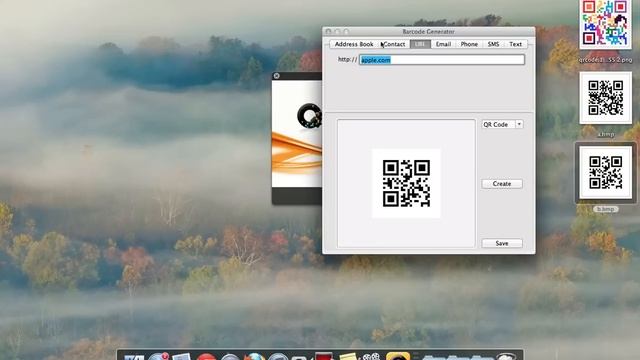Select the b.bmp file on the desktop

click(x=605, y=173)
